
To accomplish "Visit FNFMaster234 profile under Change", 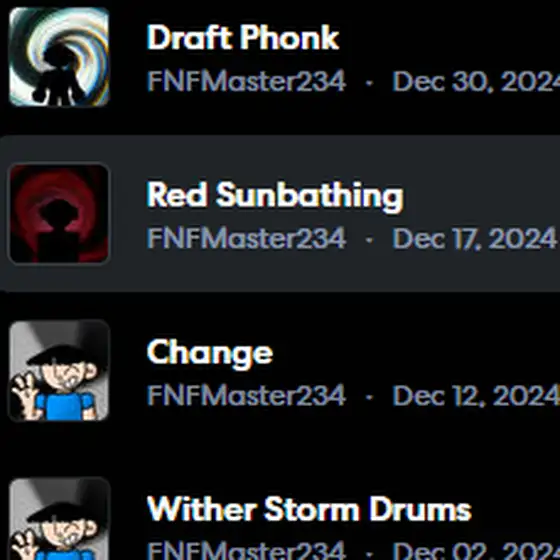I will (x=246, y=395).
